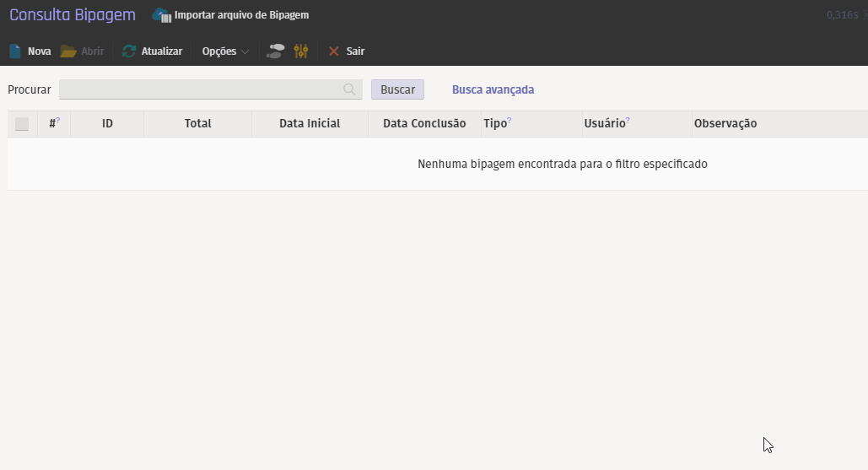Click the Atualizar refresh icon
Viewport: 868px width, 470px height.
129,51
